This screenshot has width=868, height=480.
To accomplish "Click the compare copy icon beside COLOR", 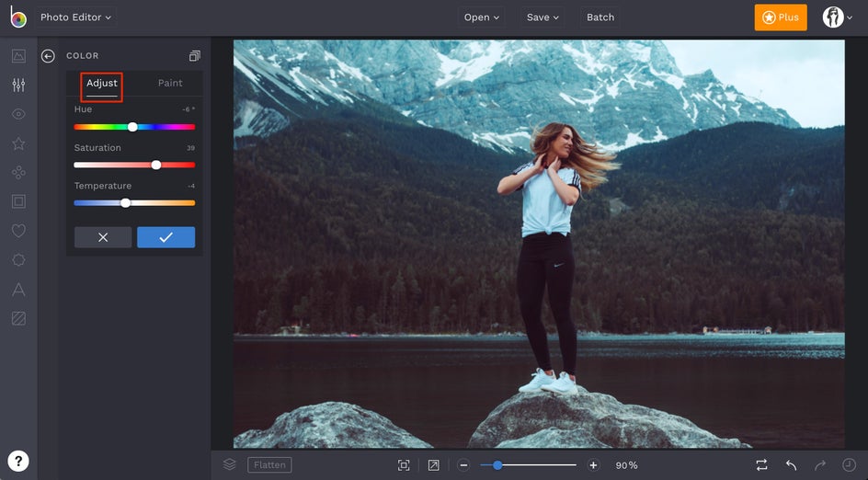I will [x=194, y=56].
